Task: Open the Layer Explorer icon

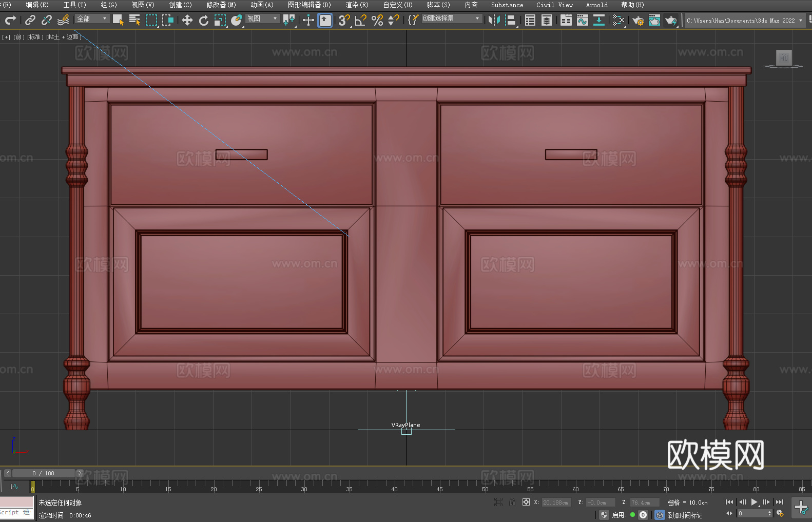Action: (547, 20)
